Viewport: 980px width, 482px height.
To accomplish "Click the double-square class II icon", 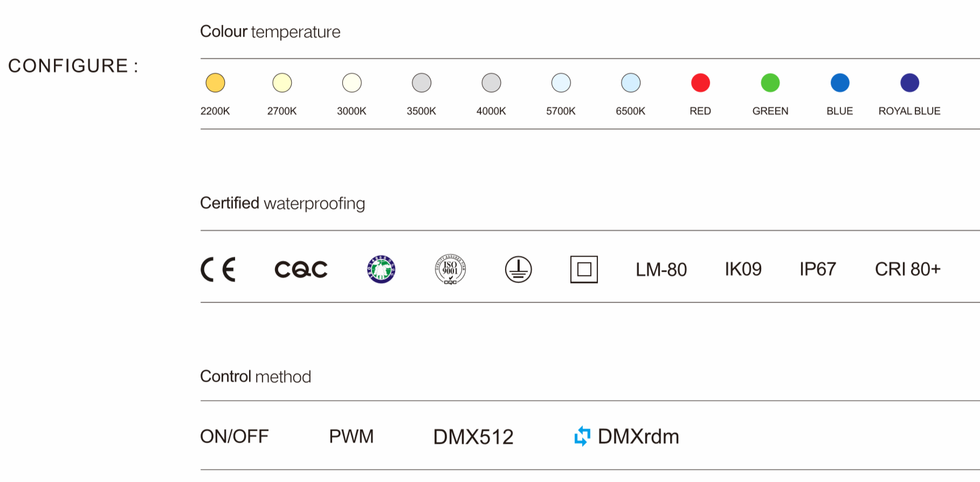I will (x=584, y=269).
